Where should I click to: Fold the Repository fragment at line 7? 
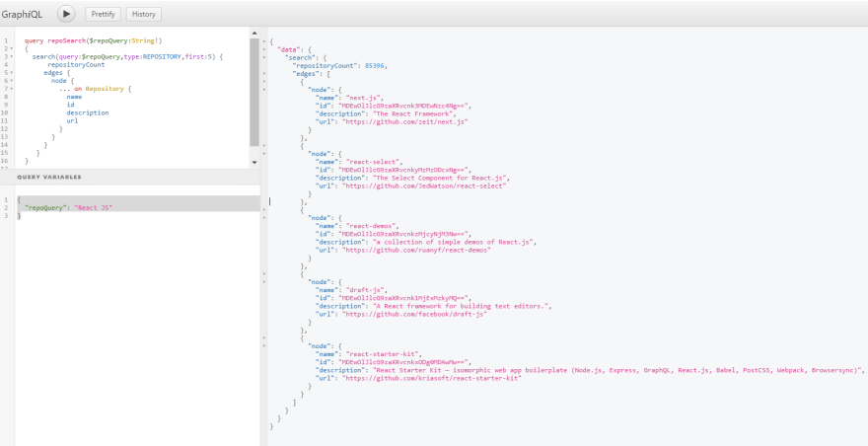pos(12,89)
